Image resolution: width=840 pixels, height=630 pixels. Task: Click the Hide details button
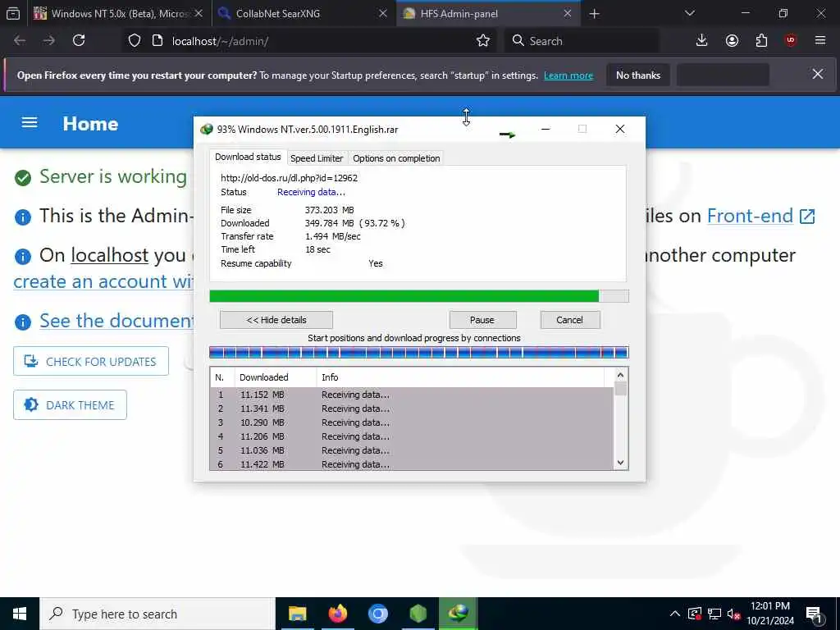(276, 320)
